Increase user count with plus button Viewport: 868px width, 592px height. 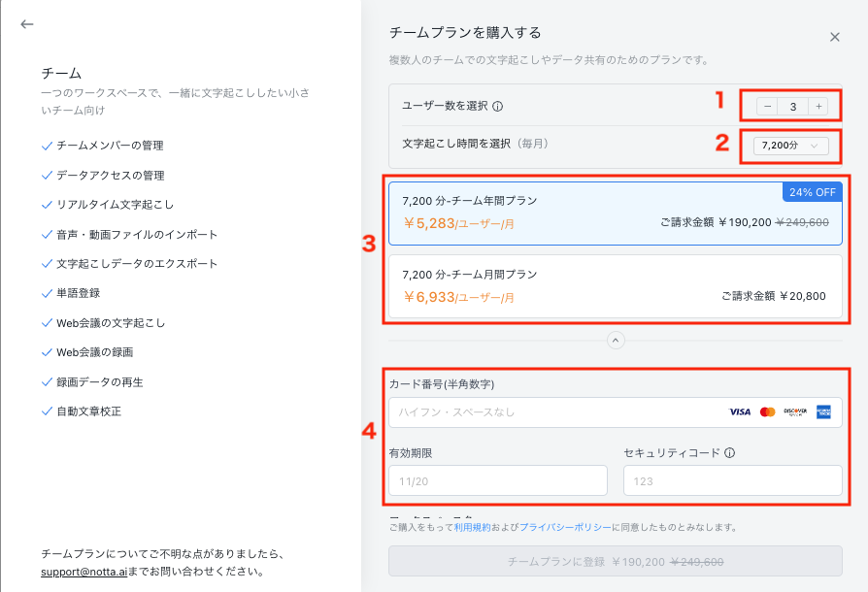(x=818, y=106)
